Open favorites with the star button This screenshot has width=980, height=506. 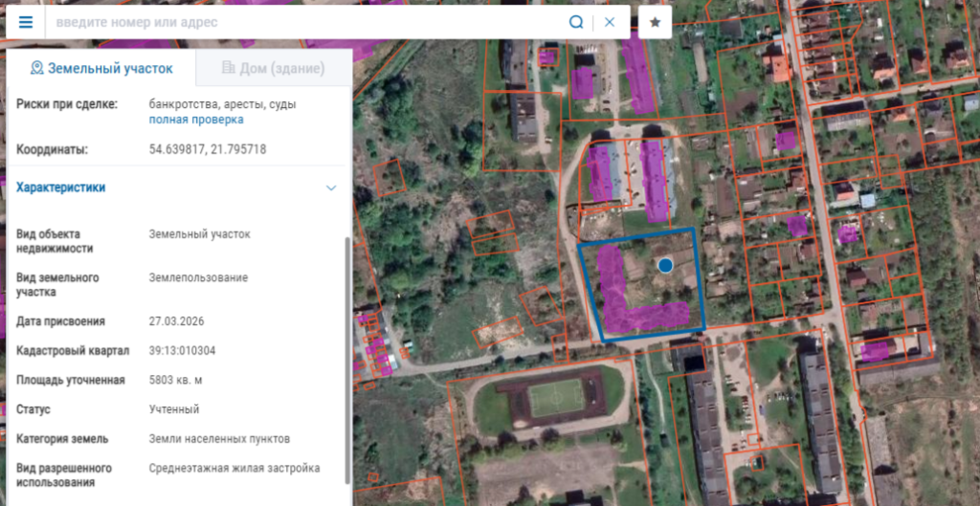coord(655,23)
